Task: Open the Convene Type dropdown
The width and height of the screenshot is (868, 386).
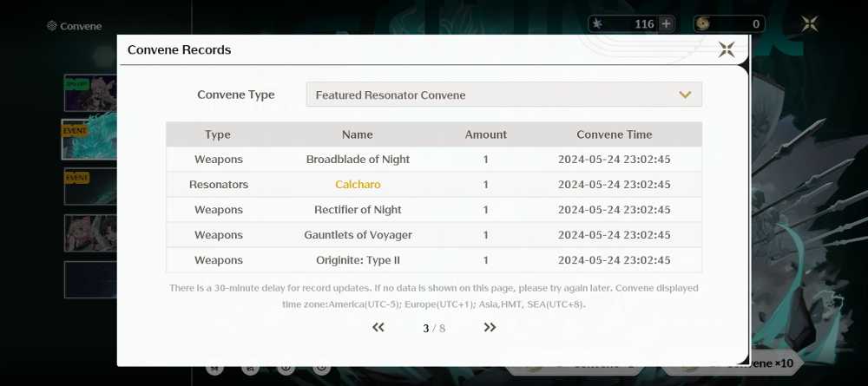Action: tap(503, 95)
